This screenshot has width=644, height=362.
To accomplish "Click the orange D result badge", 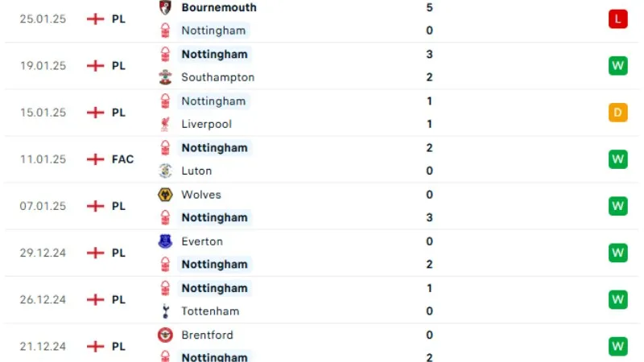I will (x=617, y=113).
